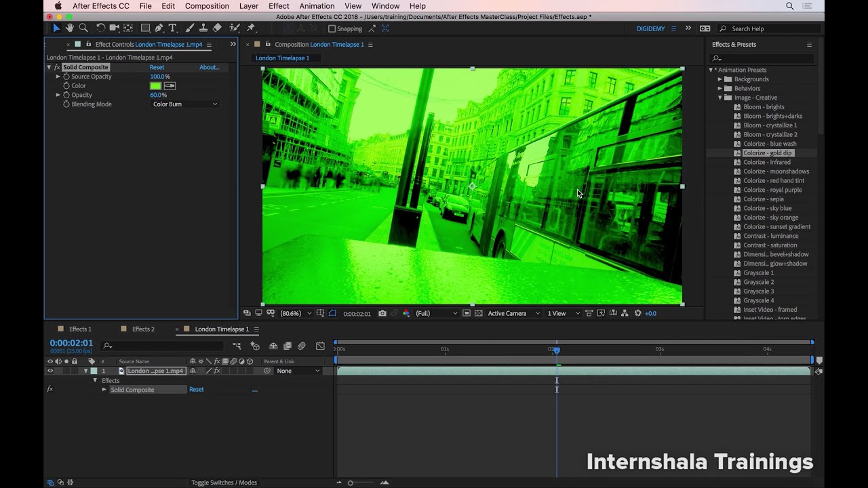Click the Search Help field
Screen dimensions: 868x488
coord(769,28)
